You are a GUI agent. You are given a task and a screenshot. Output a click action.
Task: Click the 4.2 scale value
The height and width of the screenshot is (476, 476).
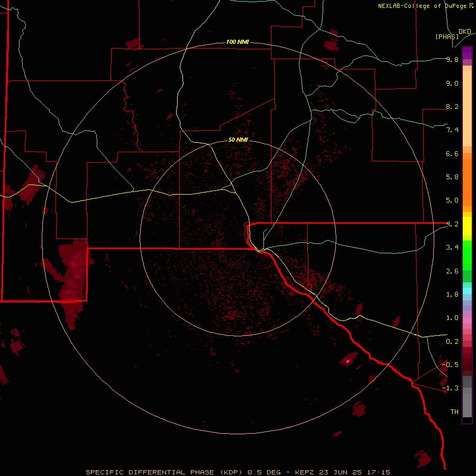452,224
